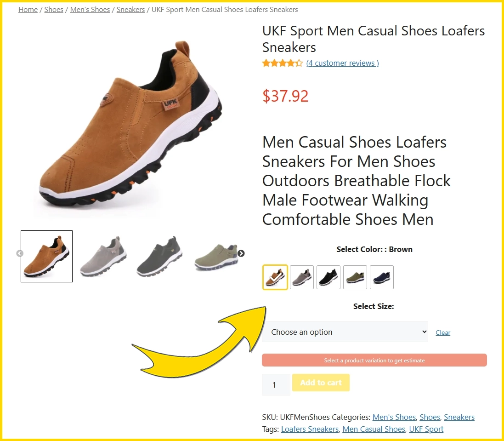
Task: Click the previous gallery arrow icon
Action: [20, 253]
